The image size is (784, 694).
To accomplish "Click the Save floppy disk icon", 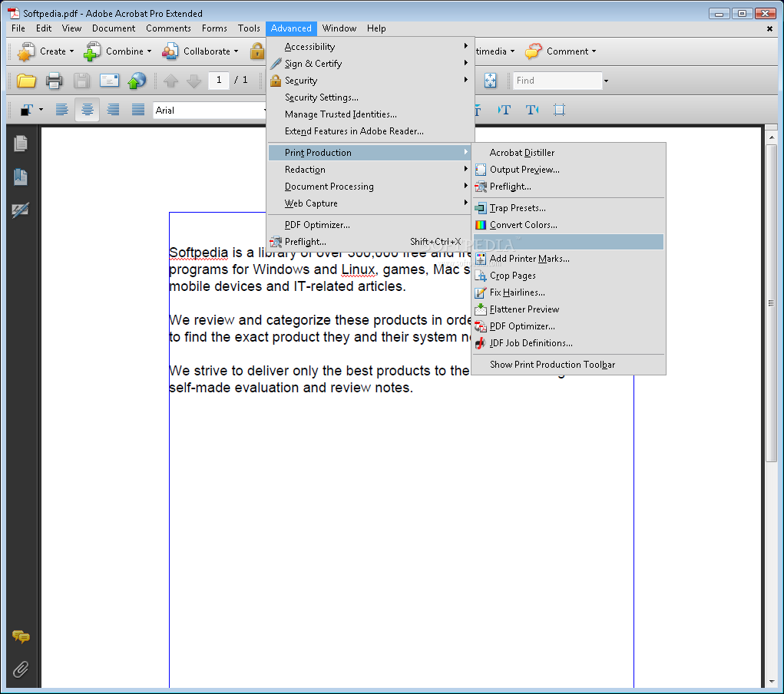I will (81, 81).
